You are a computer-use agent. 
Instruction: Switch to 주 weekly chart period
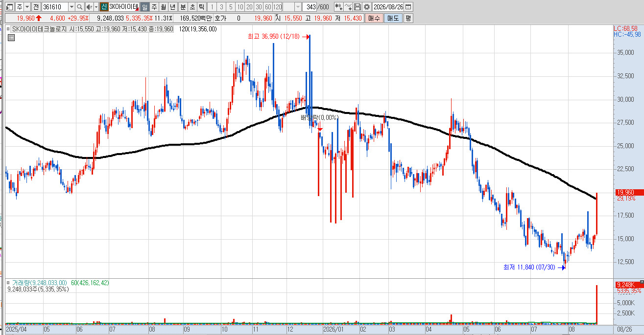(154, 7)
